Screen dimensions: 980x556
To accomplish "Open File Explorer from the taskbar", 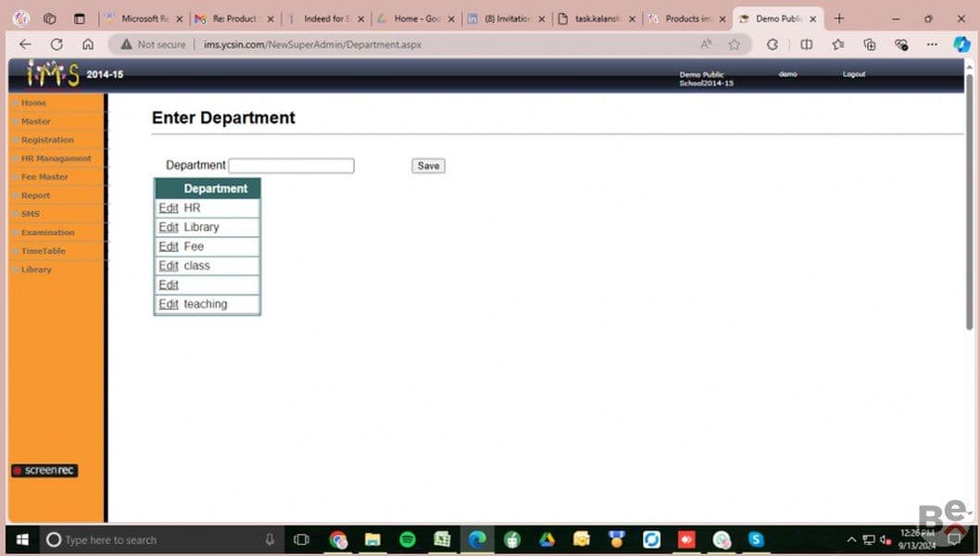I will [372, 539].
